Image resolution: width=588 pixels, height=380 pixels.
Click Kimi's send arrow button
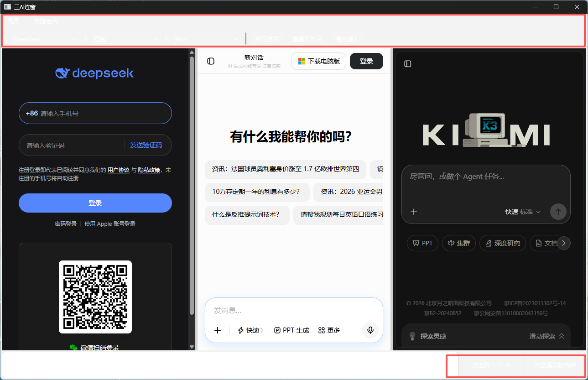558,212
